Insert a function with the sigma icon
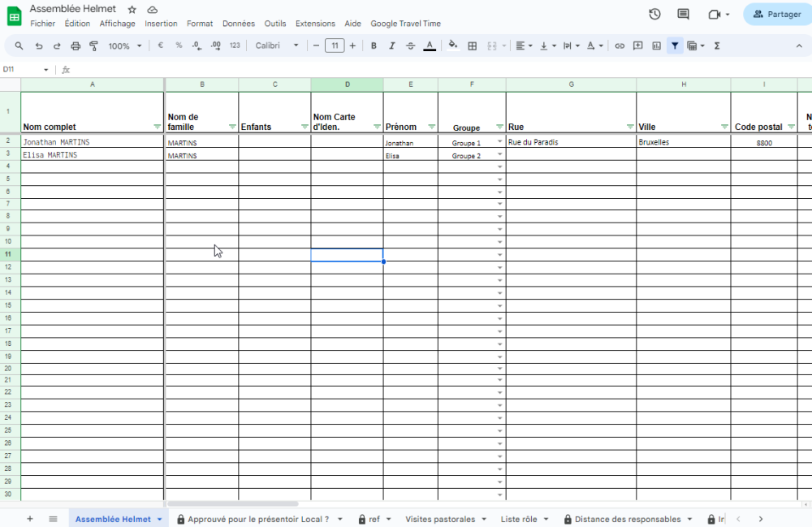The height and width of the screenshot is (527, 812). tap(716, 45)
